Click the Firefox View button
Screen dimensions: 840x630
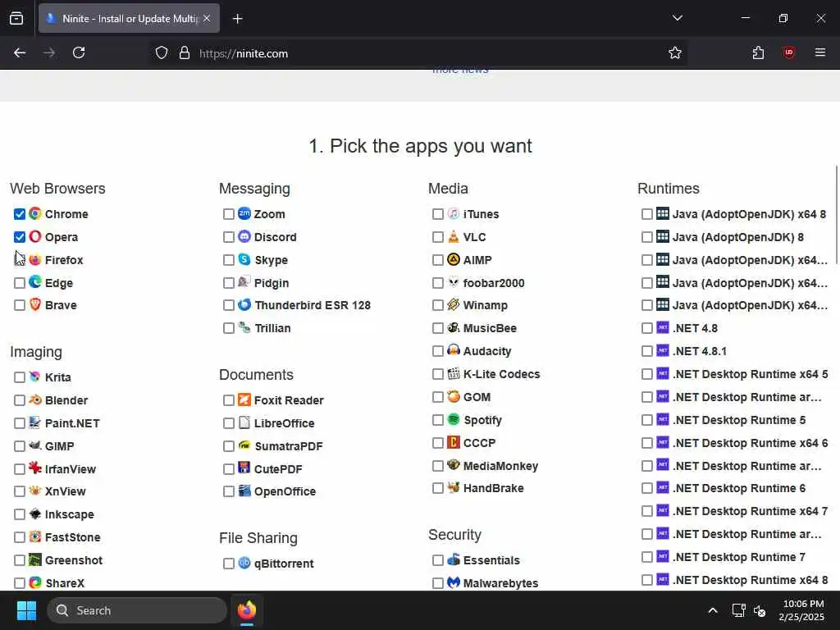[x=16, y=18]
